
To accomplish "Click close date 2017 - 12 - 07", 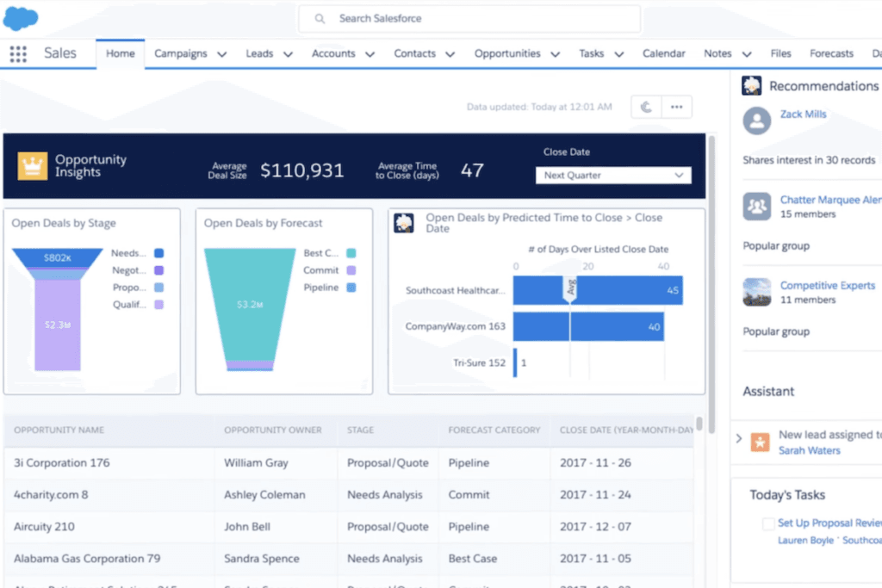I will [x=595, y=527].
